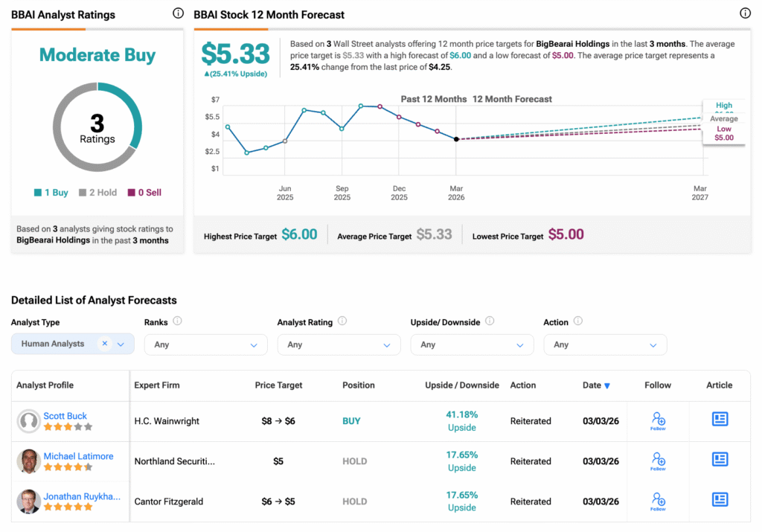The height and width of the screenshot is (532, 762).
Task: Click the Price Target column header
Action: [x=278, y=385]
